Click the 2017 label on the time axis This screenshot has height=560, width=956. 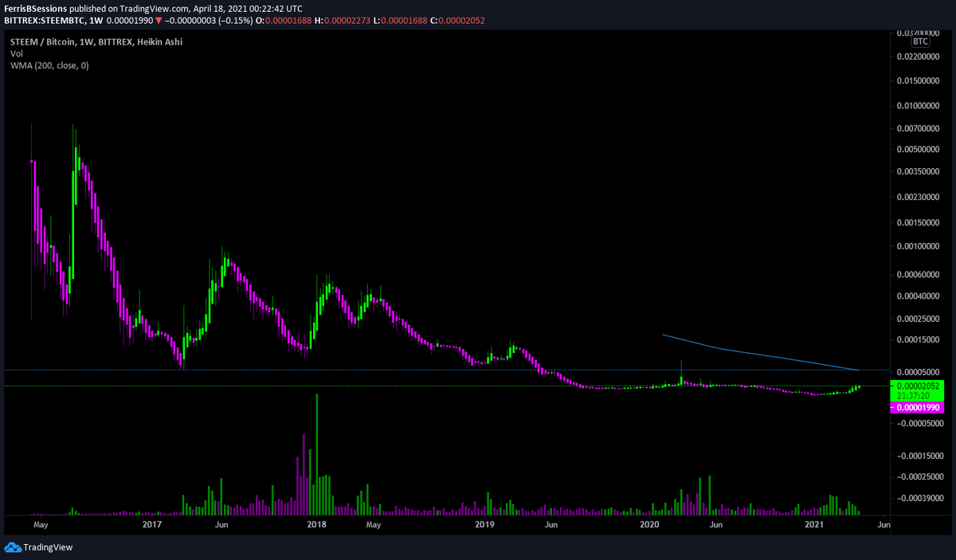(x=151, y=525)
